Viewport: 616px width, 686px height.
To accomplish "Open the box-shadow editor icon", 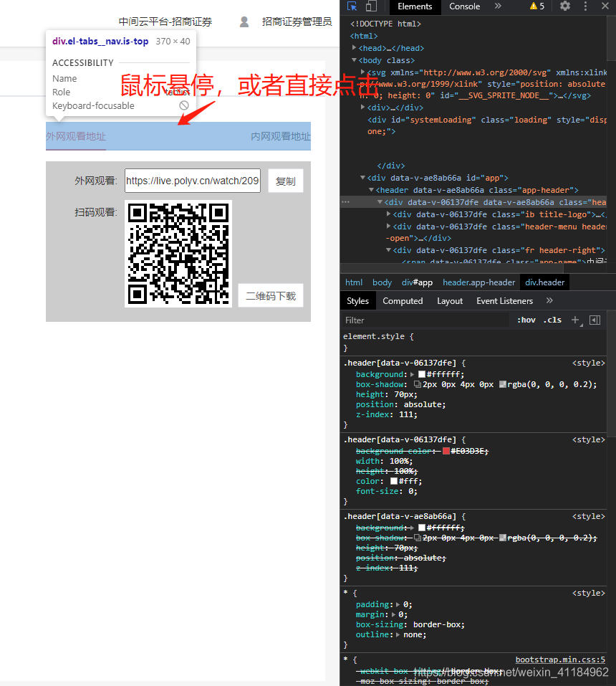I will [x=418, y=384].
